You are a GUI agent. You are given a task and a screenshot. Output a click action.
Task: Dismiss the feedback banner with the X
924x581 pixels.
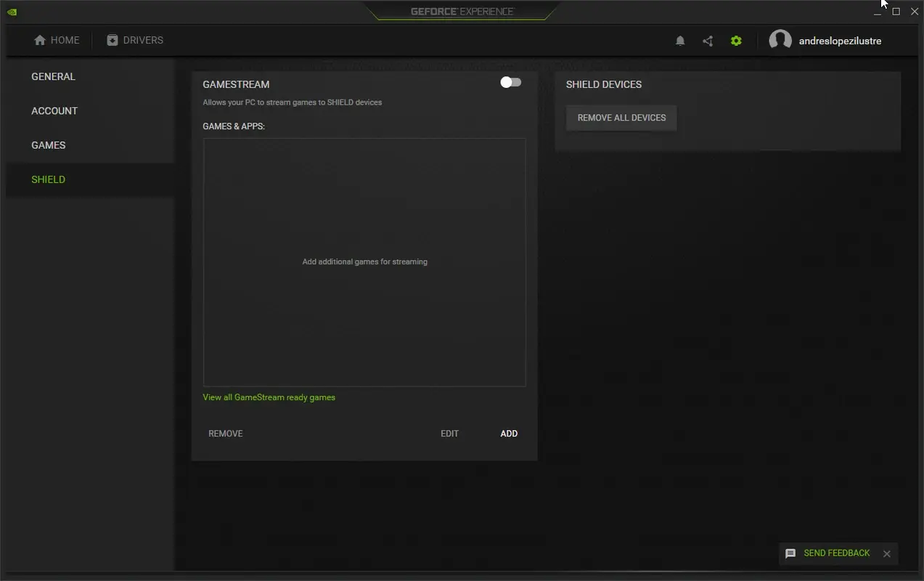point(886,553)
